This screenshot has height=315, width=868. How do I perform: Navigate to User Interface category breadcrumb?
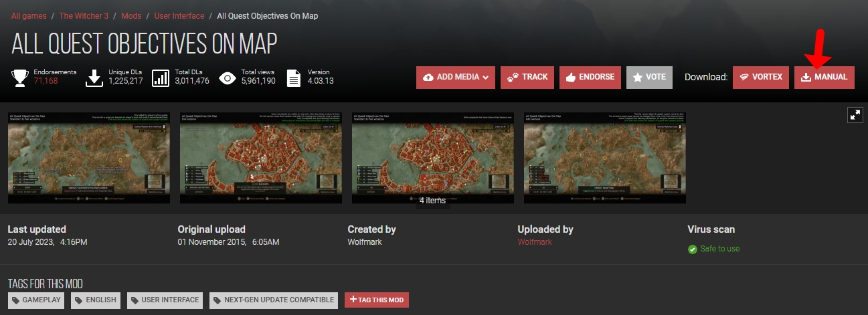tap(179, 15)
